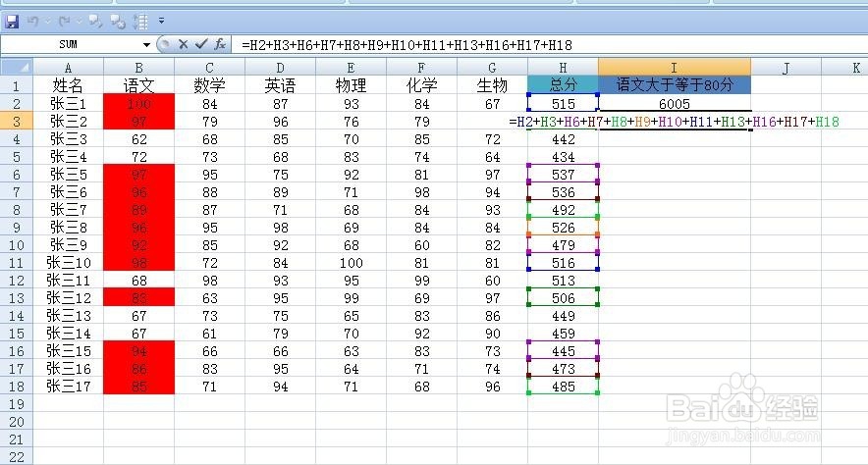Click red 语文 cell in 张三5 row
The width and height of the screenshot is (868, 465).
[x=139, y=175]
